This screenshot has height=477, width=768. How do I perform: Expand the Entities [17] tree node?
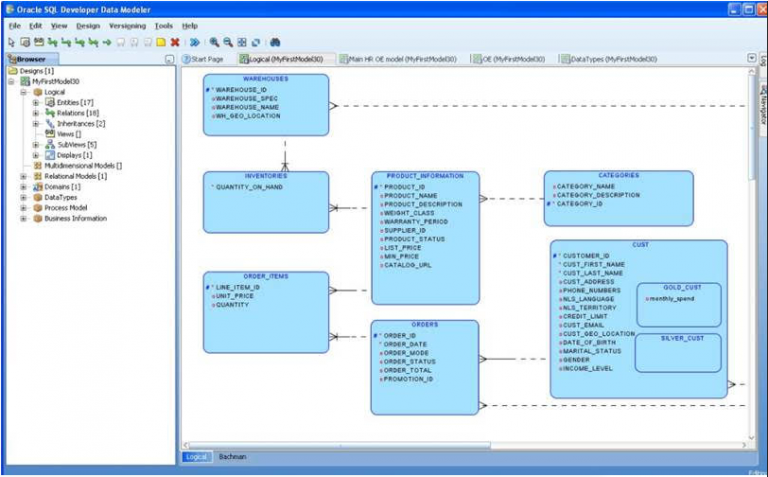click(x=36, y=103)
